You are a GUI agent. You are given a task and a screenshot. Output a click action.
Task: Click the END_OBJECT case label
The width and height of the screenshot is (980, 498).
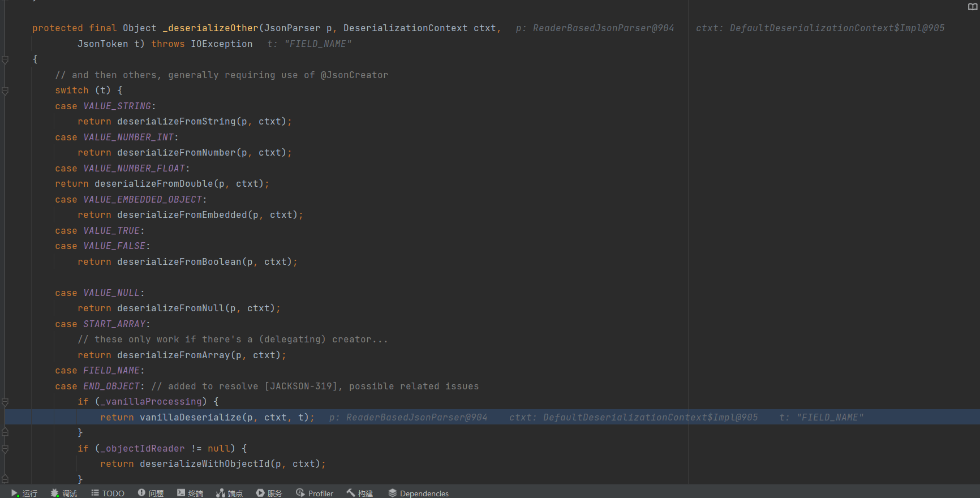coord(111,386)
